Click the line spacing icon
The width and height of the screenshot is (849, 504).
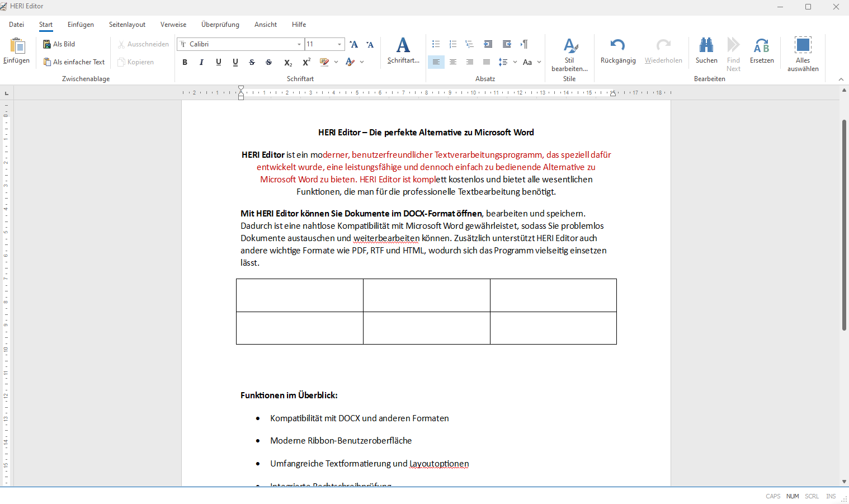pyautogui.click(x=503, y=62)
